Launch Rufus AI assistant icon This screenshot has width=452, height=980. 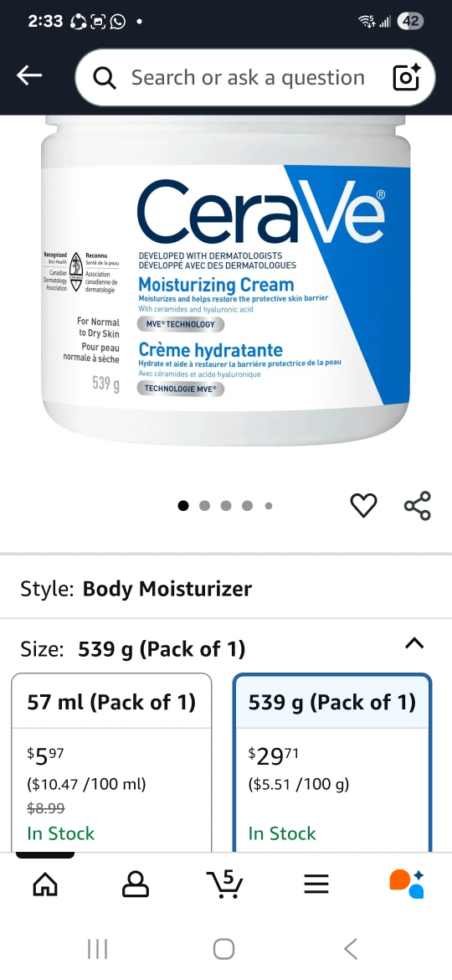(407, 884)
